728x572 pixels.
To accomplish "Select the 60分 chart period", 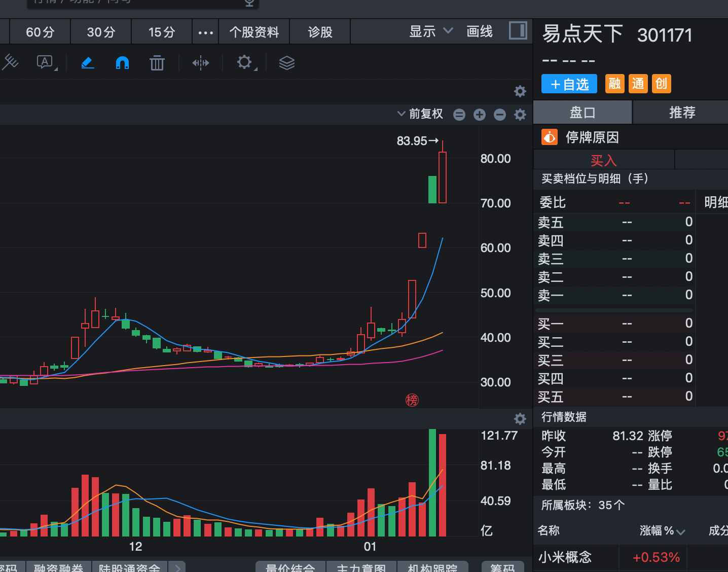I will coord(40,32).
